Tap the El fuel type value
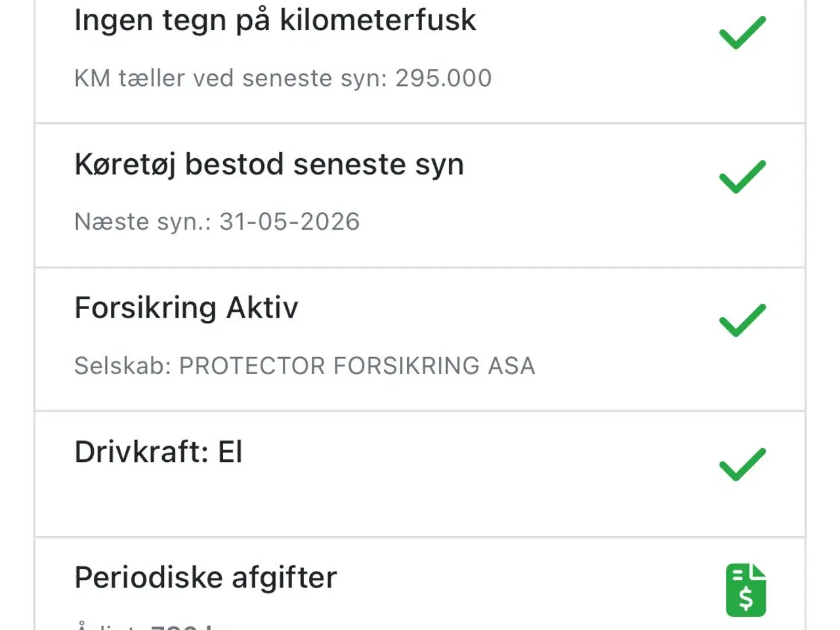The image size is (840, 630). pos(230,452)
